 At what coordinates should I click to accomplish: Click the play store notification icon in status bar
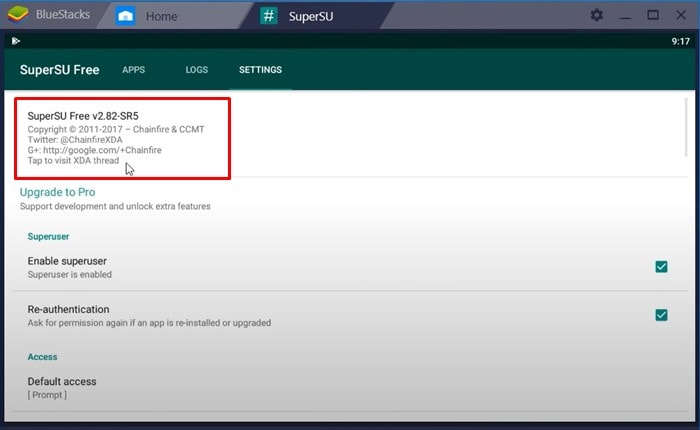16,41
